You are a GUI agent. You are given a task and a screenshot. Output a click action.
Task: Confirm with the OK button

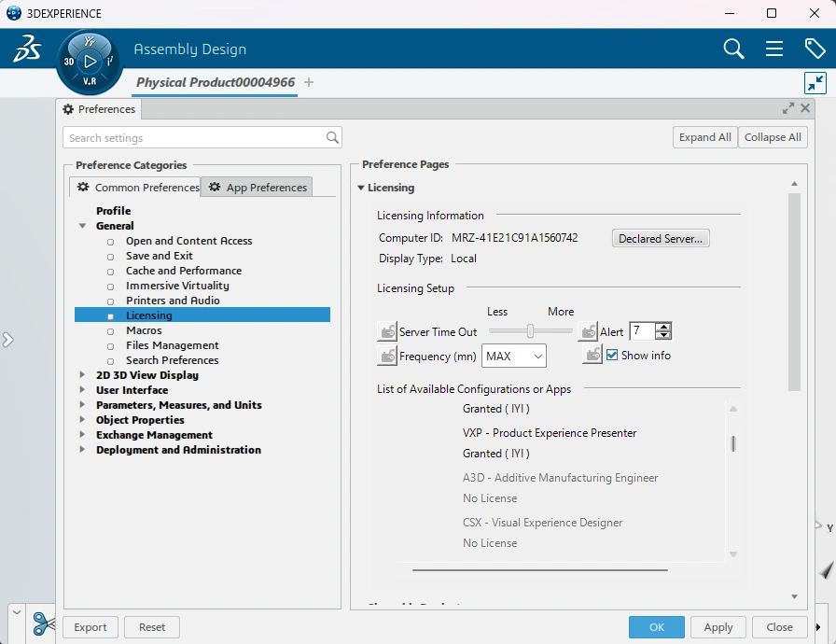click(x=656, y=627)
